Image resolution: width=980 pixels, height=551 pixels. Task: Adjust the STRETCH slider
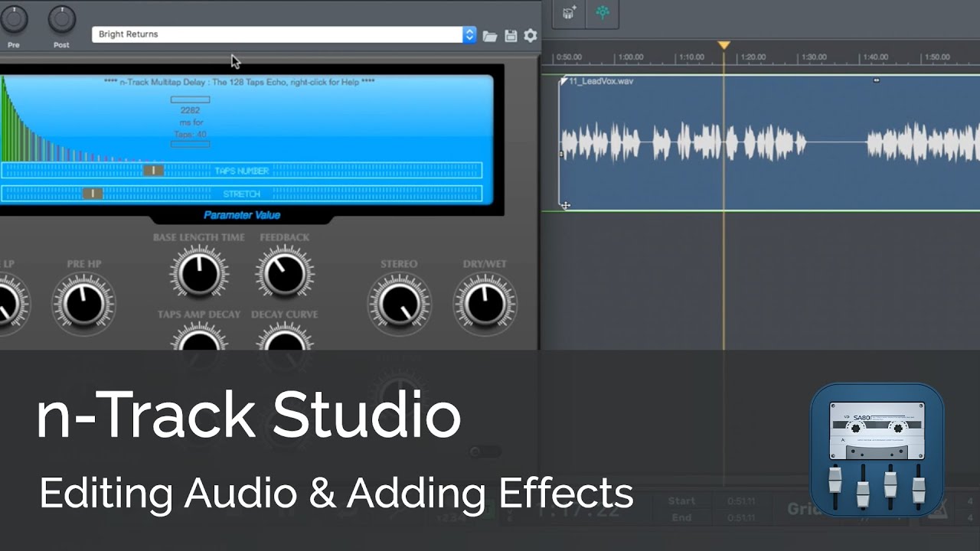click(x=242, y=194)
